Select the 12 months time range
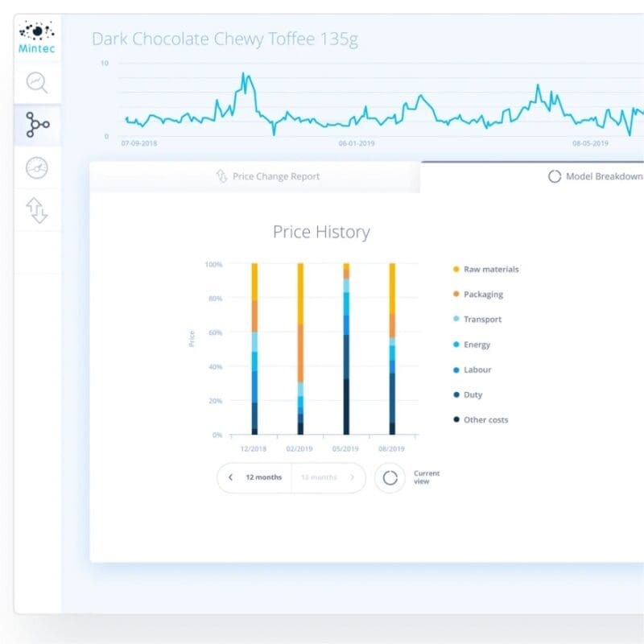Image resolution: width=644 pixels, height=644 pixels. 264,477
